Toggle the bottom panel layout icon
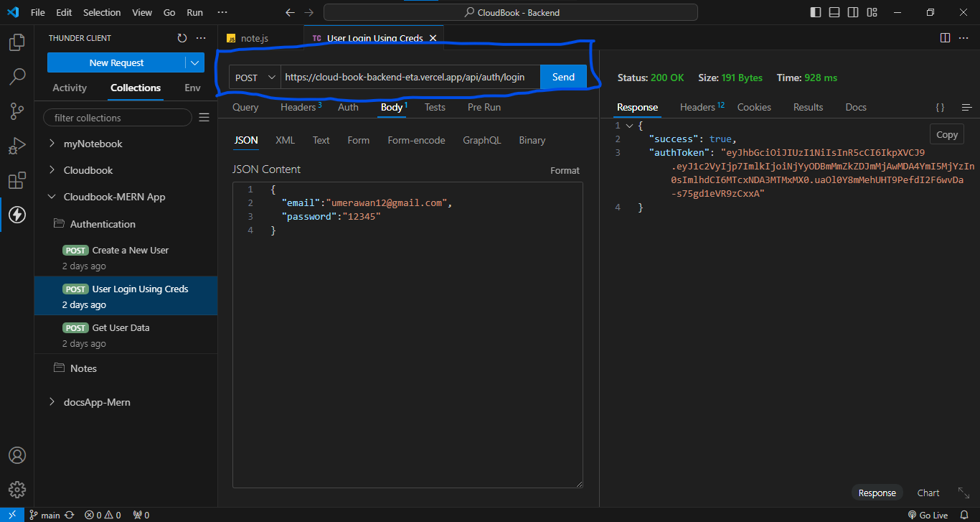 pos(834,12)
